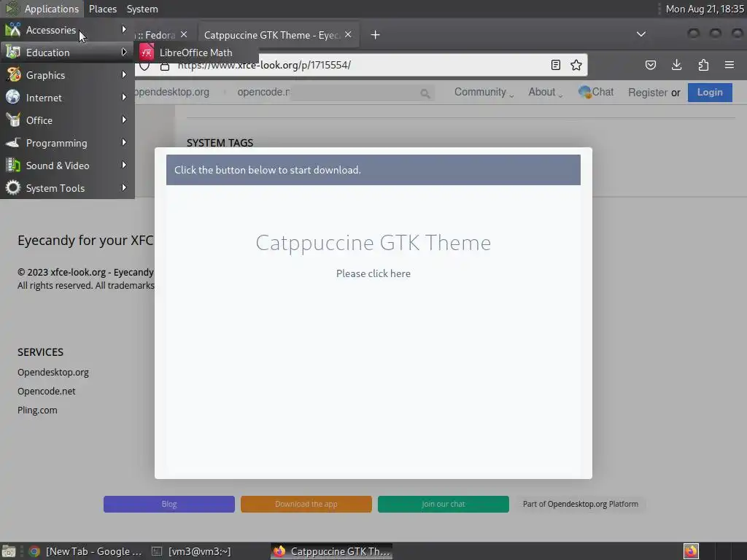The image size is (747, 560).
Task: Click the Catppuccine GTK taskbar window button
Action: click(332, 551)
